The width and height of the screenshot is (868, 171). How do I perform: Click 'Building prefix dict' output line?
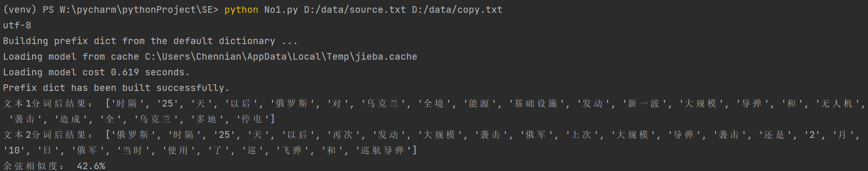[150, 41]
